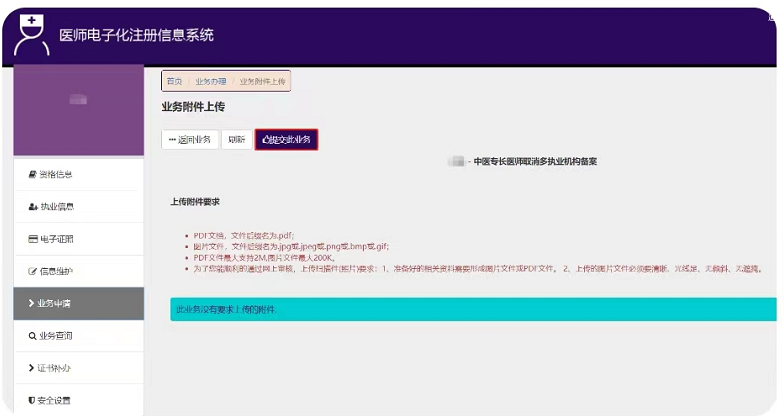This screenshot has width=784, height=418.
Task: Click the 上传附件要求 heading
Action: click(195, 202)
